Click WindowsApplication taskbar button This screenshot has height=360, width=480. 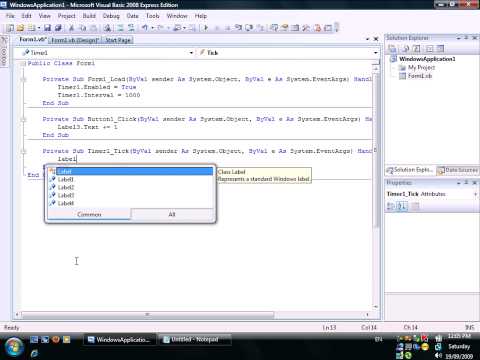click(x=119, y=340)
